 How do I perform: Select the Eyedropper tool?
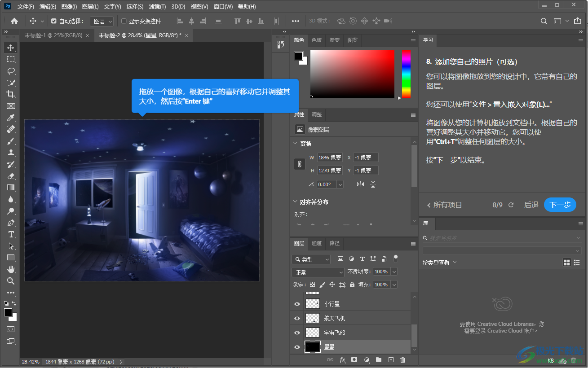[11, 118]
